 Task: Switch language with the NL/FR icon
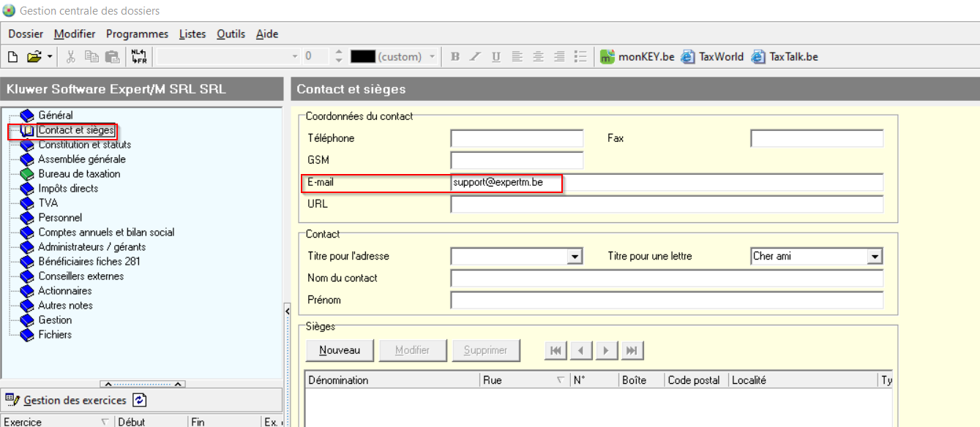tap(139, 56)
